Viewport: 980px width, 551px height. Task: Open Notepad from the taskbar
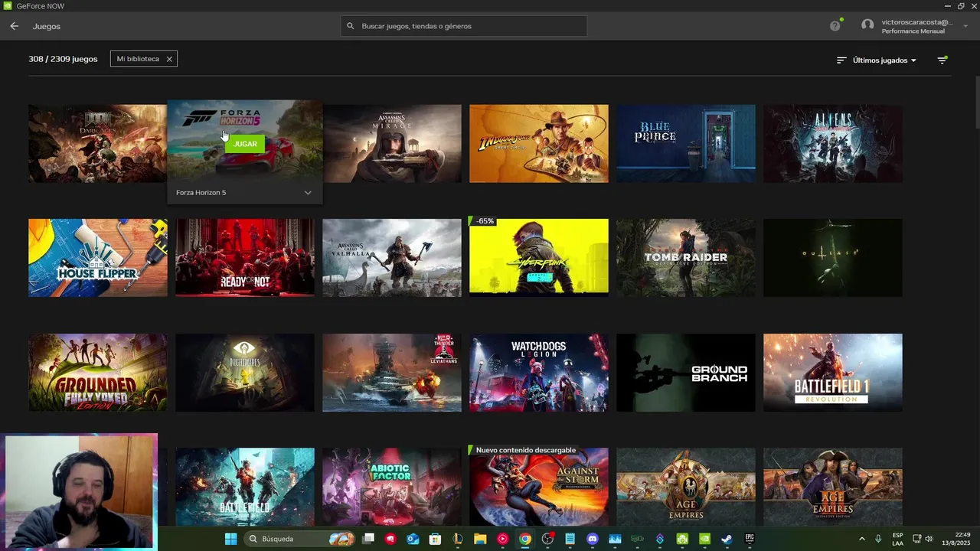coord(570,539)
